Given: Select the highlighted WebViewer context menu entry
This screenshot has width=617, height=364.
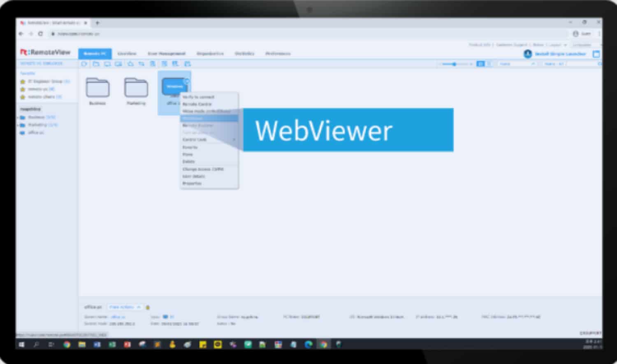Looking at the screenshot, I should coord(209,118).
